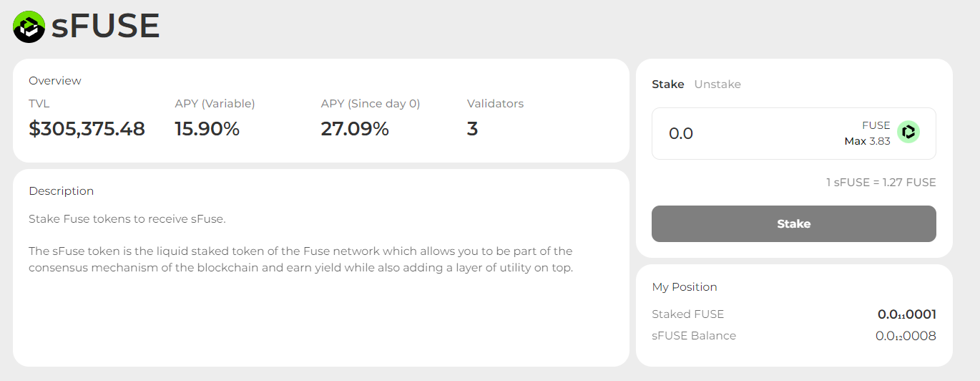Select the Stake tab
Viewport: 980px width, 381px height.
[668, 85]
